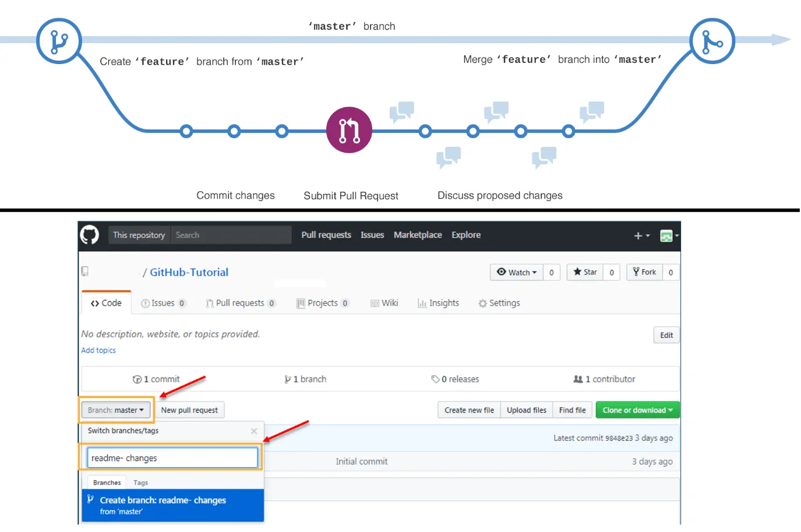This screenshot has height=532, width=801.
Task: Click the New pull request button
Action: click(190, 410)
